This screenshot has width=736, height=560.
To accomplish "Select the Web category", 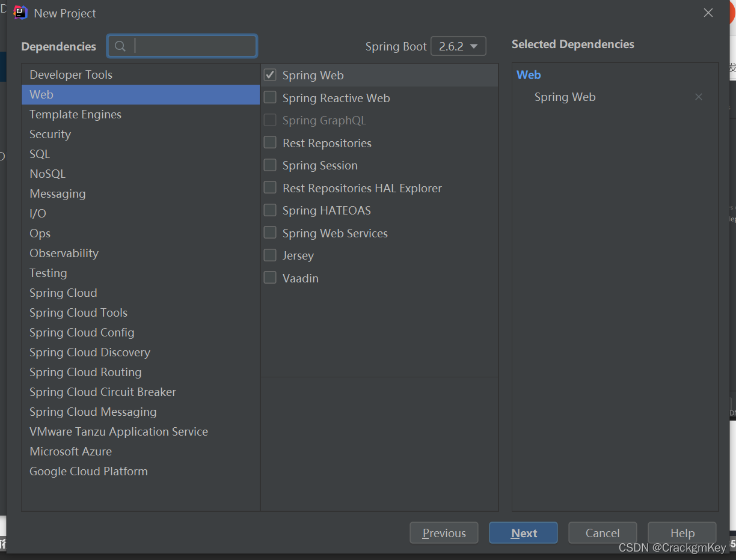I will 141,94.
